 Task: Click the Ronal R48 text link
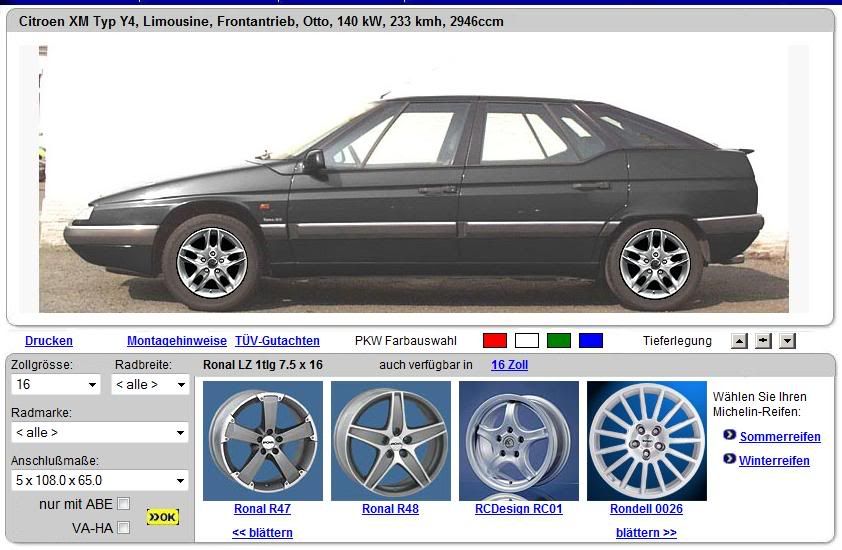pos(390,509)
